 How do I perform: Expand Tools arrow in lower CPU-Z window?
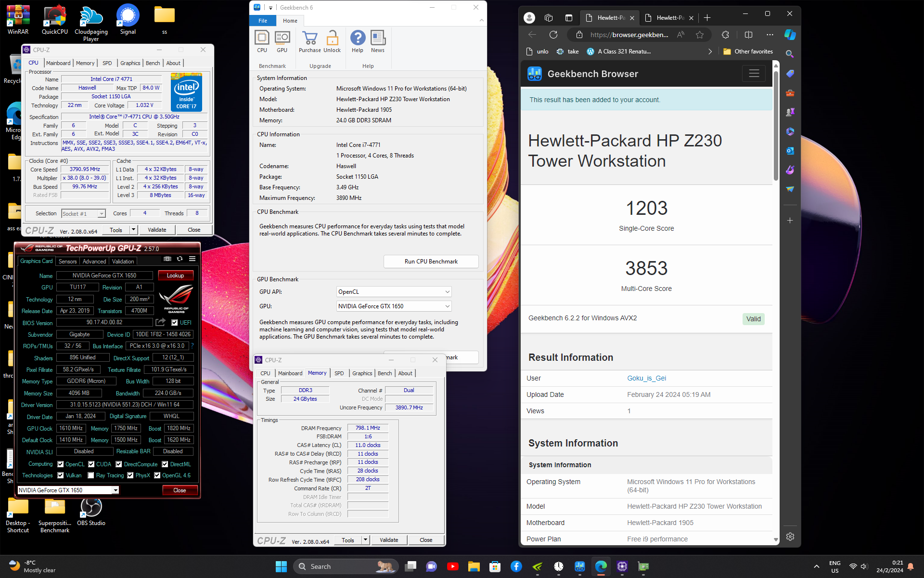[x=365, y=540]
